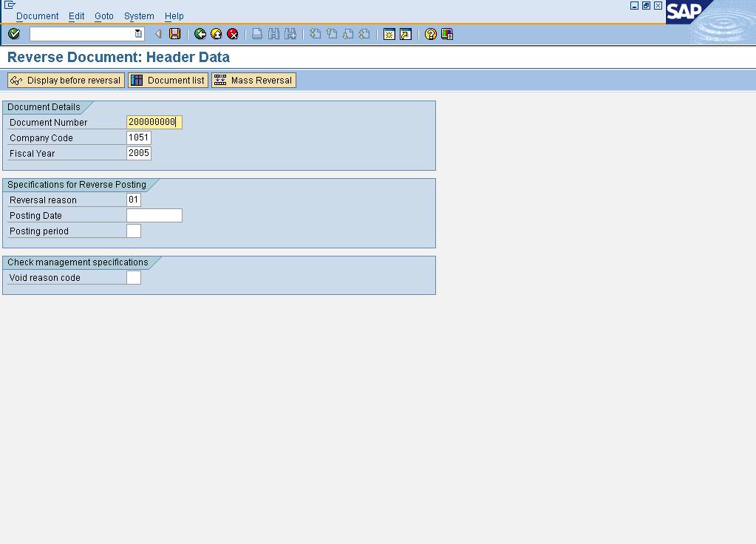Click the Print icon in the toolbar
Screen dimensions: 756x544
257,34
